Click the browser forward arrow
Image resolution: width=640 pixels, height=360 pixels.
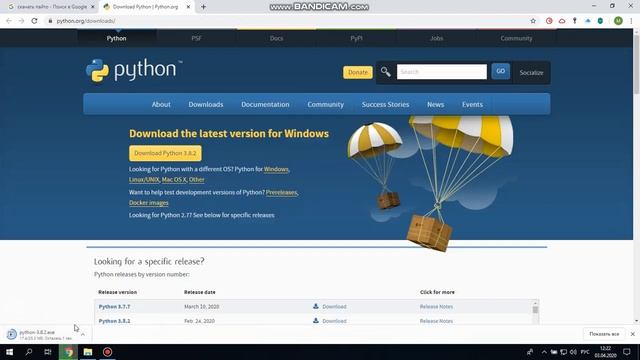coord(21,21)
